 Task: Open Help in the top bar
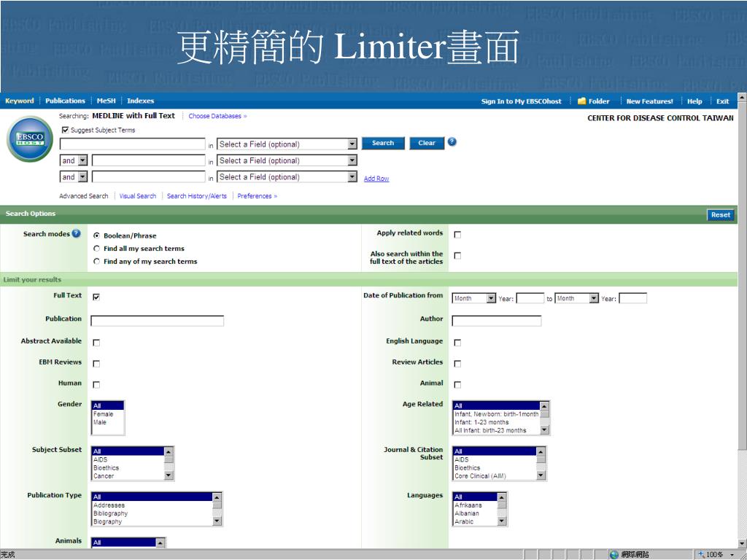[694, 101]
